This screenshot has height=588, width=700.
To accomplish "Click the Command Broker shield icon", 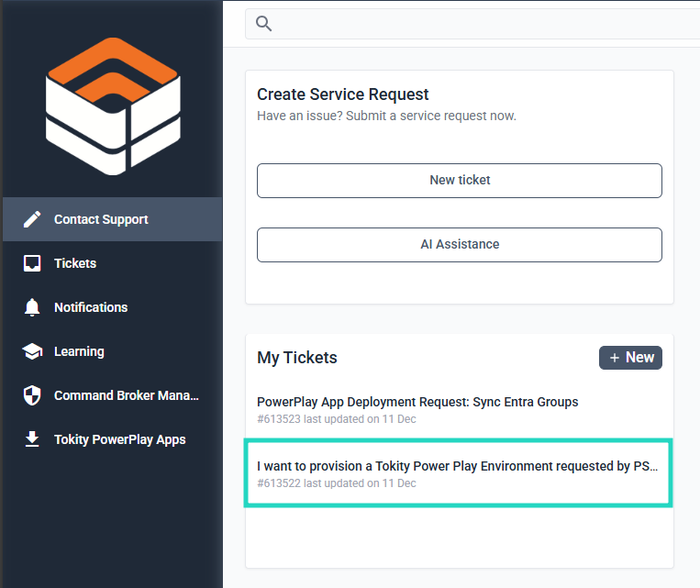I will (32, 395).
